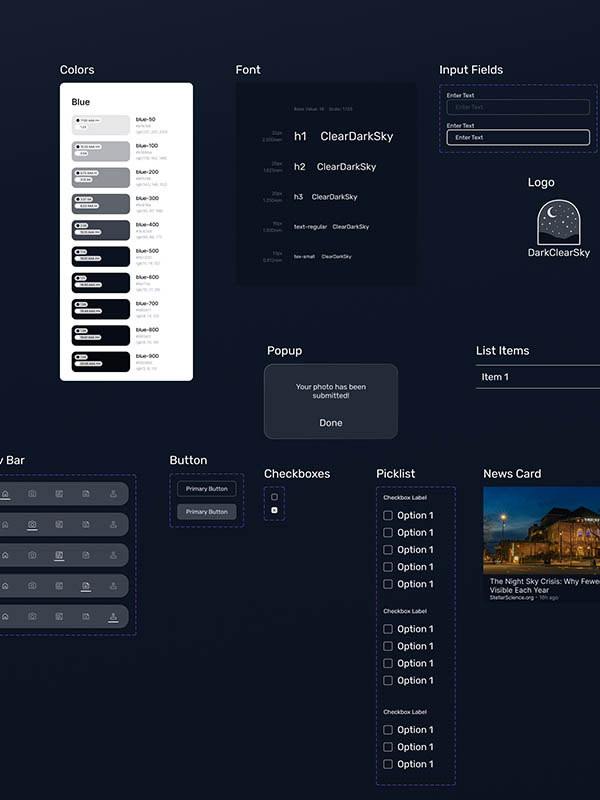
Task: Click the blue-700 label text
Action: [x=147, y=304]
